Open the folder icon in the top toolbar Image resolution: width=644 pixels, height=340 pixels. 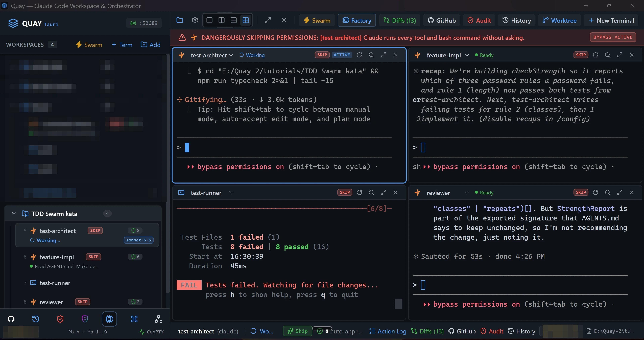[180, 20]
